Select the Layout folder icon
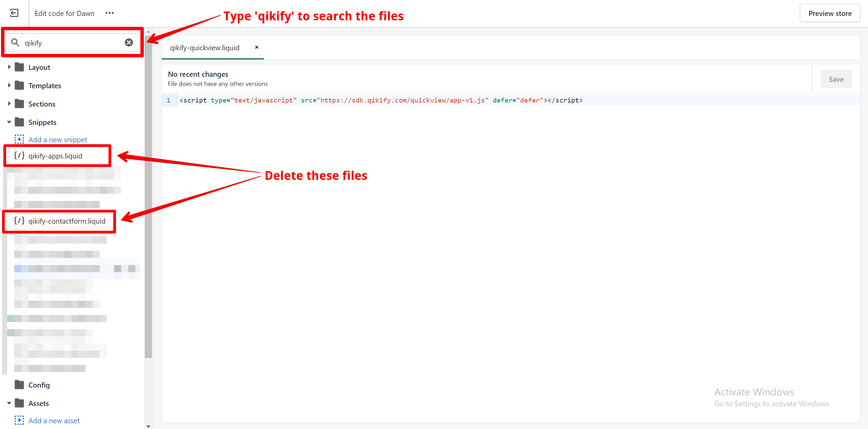 (20, 67)
